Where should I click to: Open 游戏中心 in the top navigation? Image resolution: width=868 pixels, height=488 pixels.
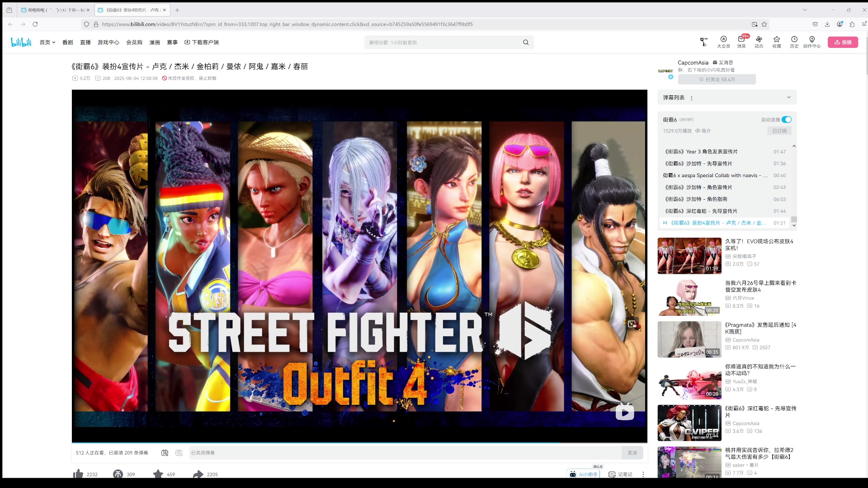pos(108,42)
